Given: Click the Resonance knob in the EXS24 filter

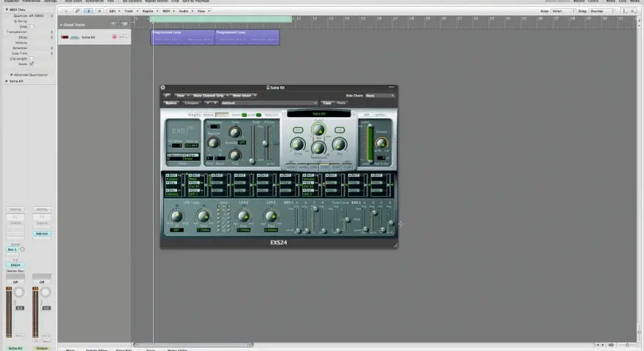Looking at the screenshot, I should click(x=318, y=148).
